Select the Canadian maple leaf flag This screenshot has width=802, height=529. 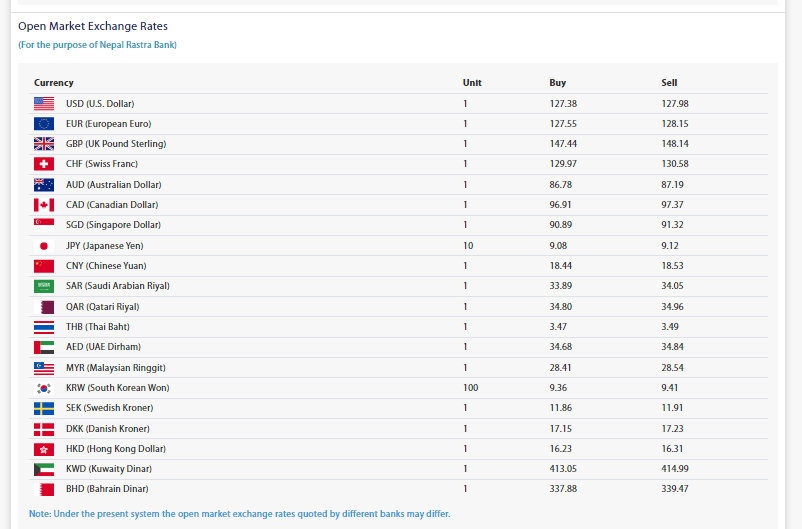(x=44, y=205)
